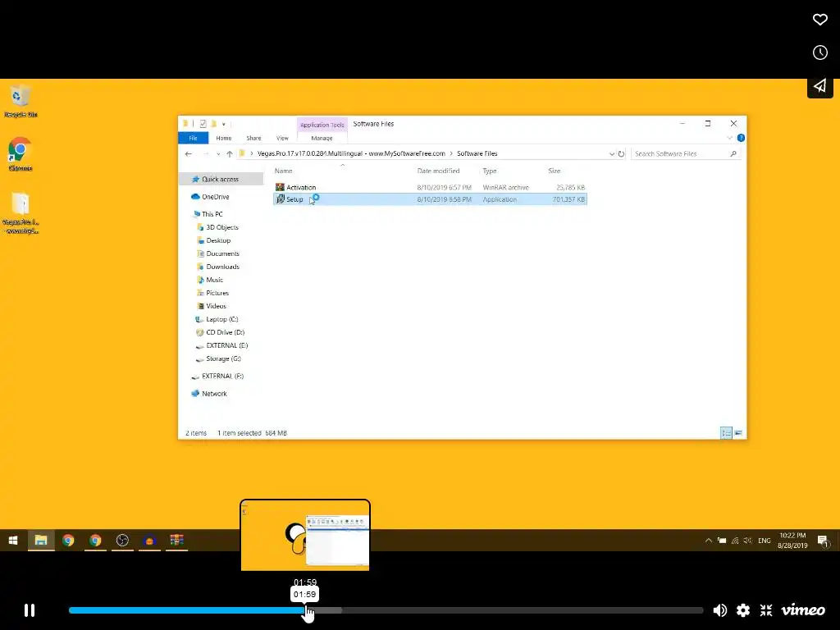Open Vimeo logo link
Image resolution: width=840 pixels, height=630 pixels.
point(802,610)
